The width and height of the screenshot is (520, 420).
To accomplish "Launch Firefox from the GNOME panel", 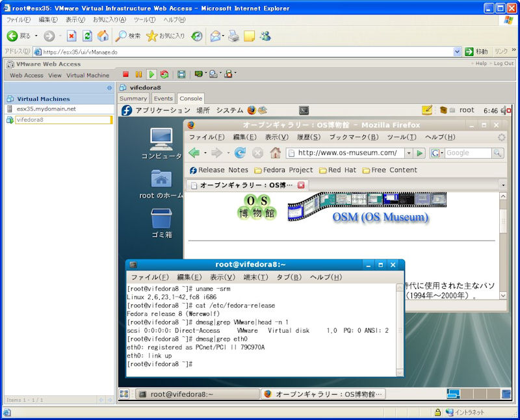I will [252, 110].
